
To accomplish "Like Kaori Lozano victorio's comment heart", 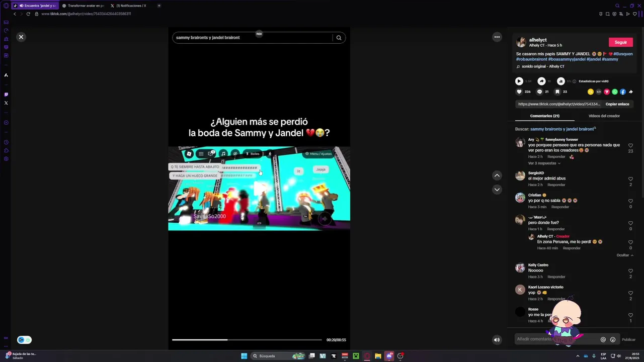I will pos(630,293).
